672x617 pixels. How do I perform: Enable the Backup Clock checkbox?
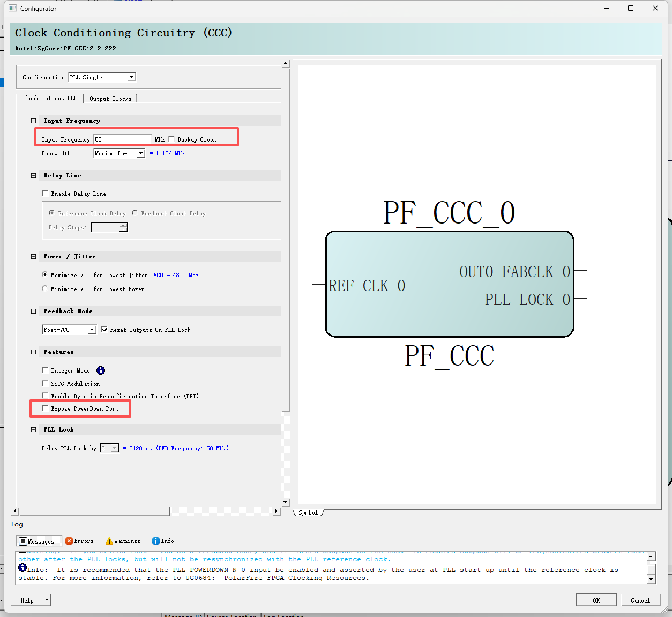click(172, 139)
